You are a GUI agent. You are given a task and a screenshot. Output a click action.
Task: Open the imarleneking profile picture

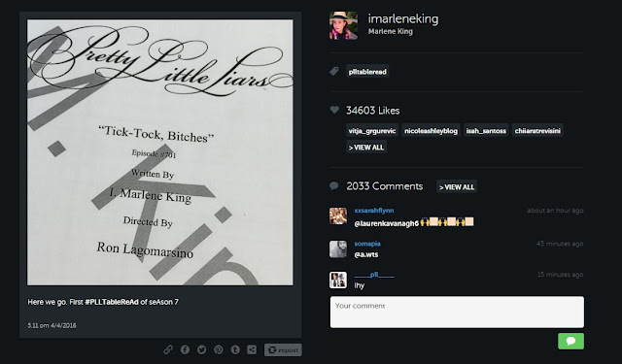point(343,26)
